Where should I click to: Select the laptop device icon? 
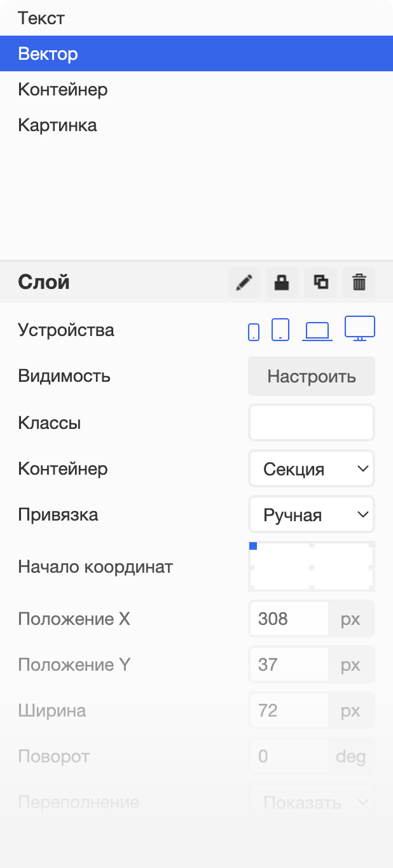[x=317, y=331]
